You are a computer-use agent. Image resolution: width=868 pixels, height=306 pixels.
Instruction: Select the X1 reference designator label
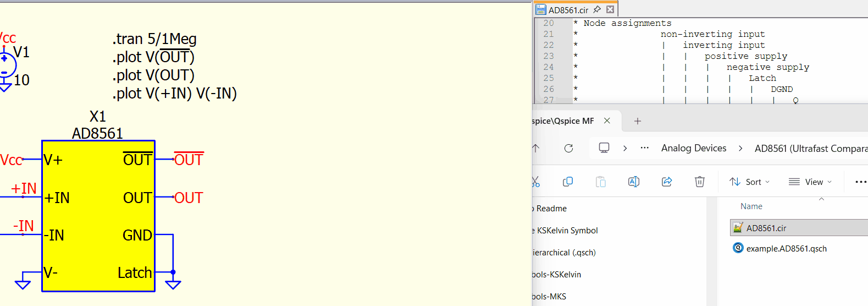pos(97,117)
